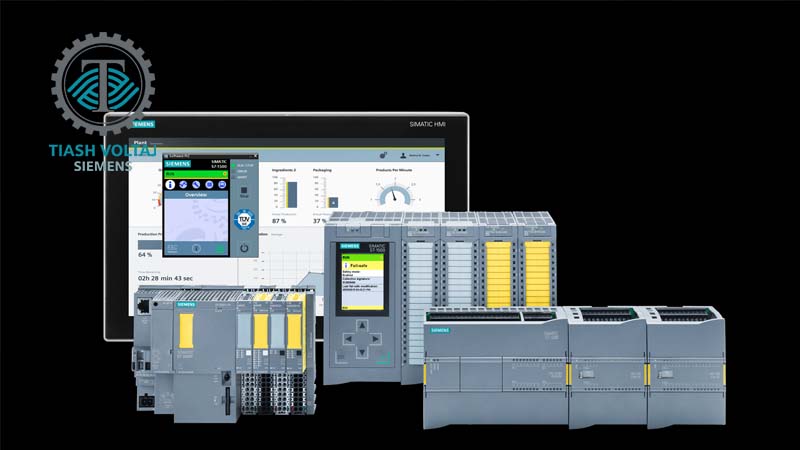Click the bottom info icon in PLC display
The height and width of the screenshot is (450, 800).
pyautogui.click(x=196, y=248)
